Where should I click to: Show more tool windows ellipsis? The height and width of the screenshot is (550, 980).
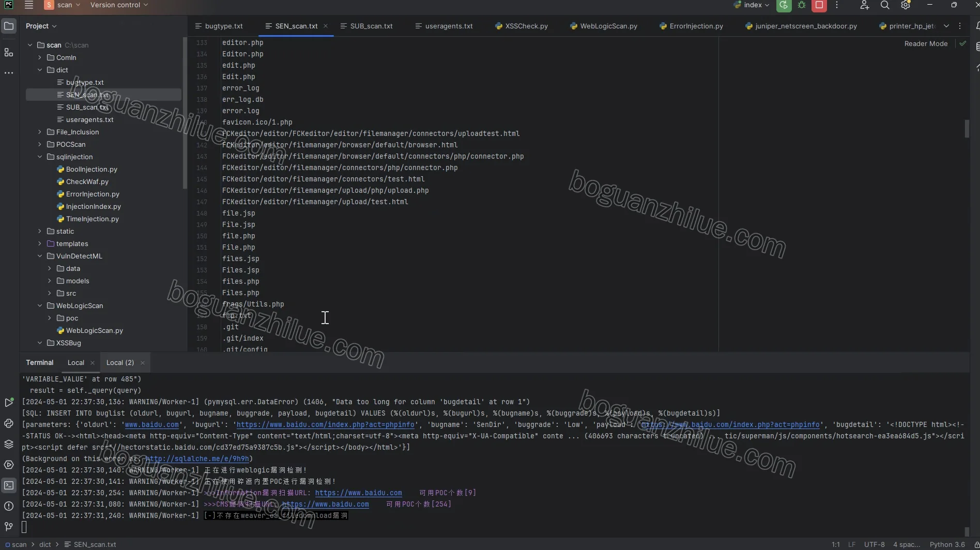click(x=9, y=73)
